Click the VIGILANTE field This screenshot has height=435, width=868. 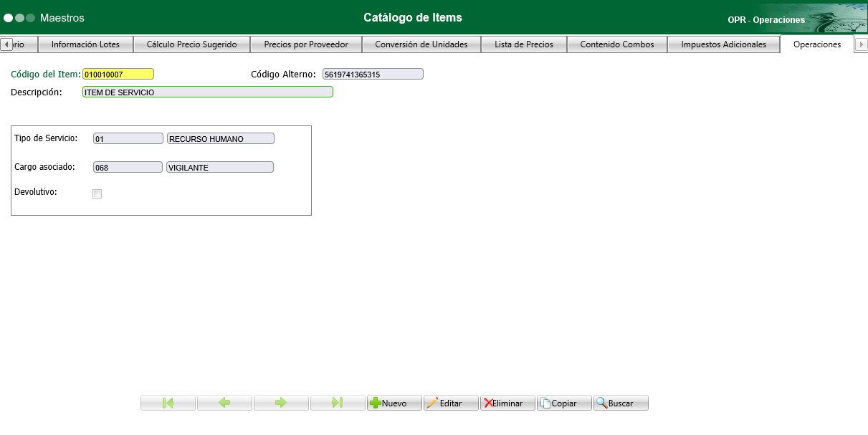(x=220, y=167)
